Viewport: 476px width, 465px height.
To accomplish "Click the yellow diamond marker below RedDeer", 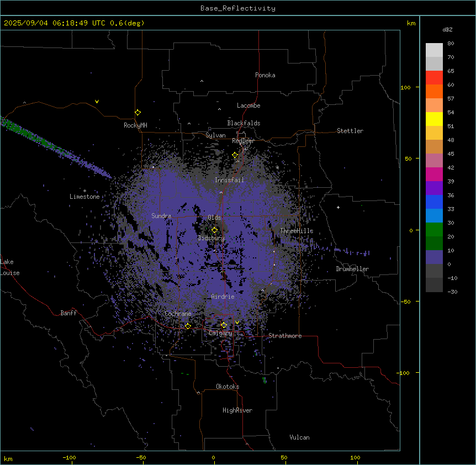I will (235, 155).
